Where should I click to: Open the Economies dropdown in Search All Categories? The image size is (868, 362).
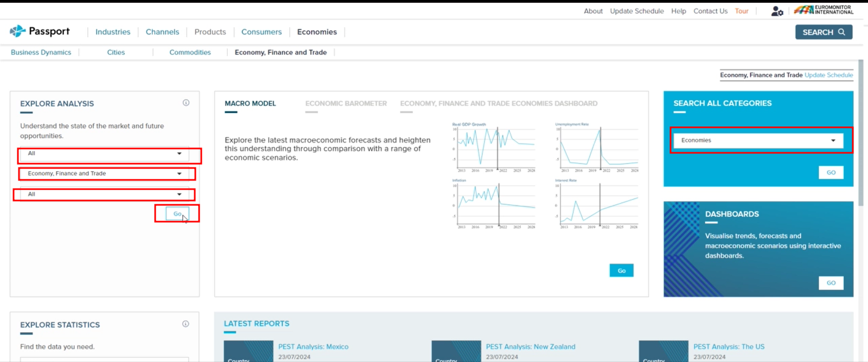tap(758, 140)
